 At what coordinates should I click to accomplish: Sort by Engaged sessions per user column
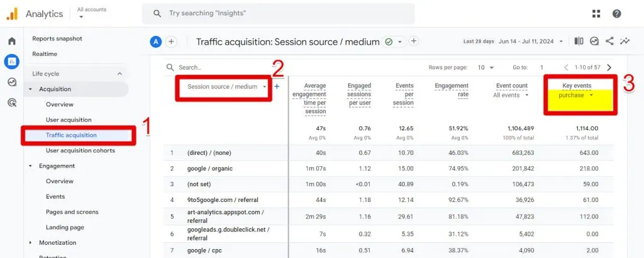[x=359, y=94]
